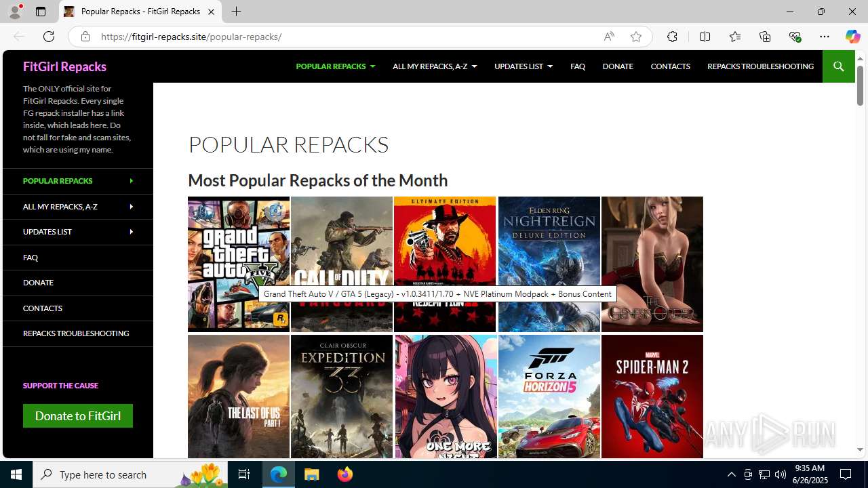Click the Windows taskbar search box
The height and width of the screenshot is (488, 868).
[x=132, y=474]
